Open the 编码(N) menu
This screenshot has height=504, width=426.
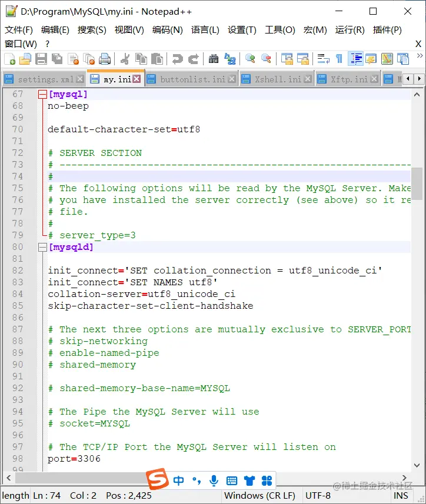tap(168, 30)
